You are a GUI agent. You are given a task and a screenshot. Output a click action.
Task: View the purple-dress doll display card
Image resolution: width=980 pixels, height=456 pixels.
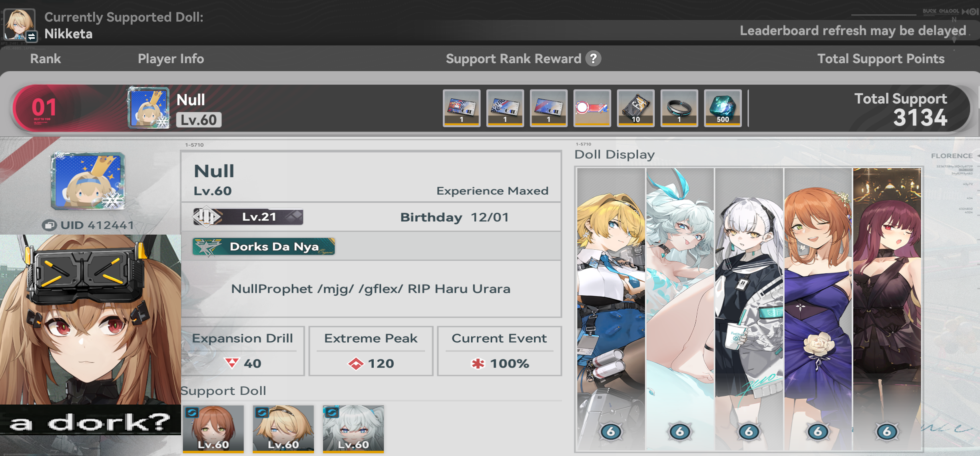tap(818, 309)
